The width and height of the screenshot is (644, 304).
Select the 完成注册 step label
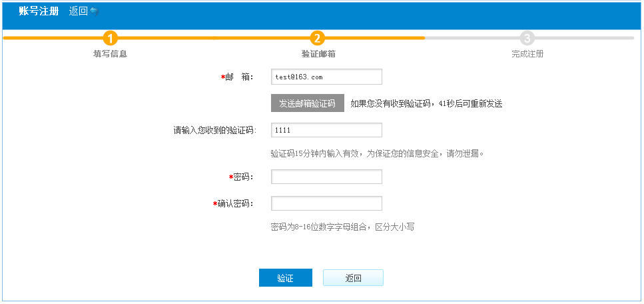(x=527, y=54)
